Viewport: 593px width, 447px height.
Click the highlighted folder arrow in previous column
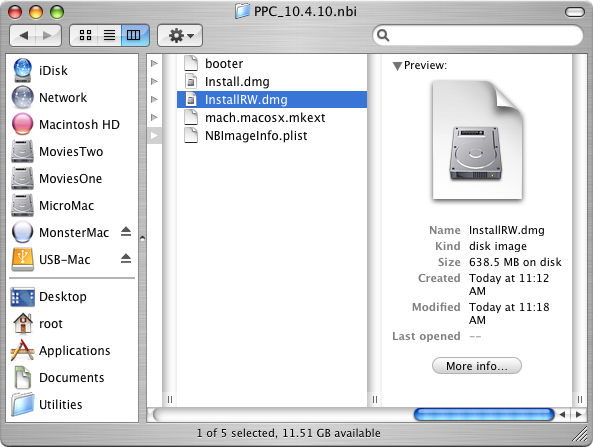coord(154,135)
